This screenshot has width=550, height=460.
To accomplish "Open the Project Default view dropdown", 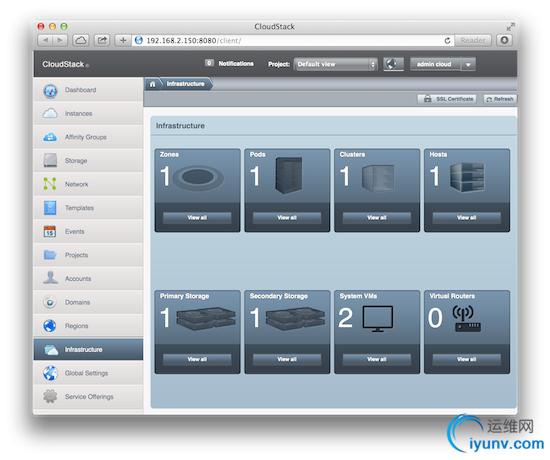I will click(x=336, y=64).
